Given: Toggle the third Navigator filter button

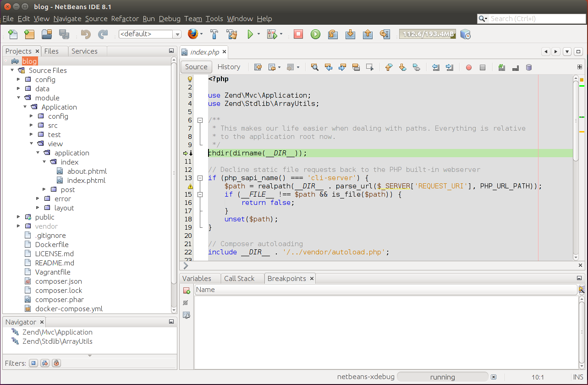Looking at the screenshot, I should [x=56, y=363].
